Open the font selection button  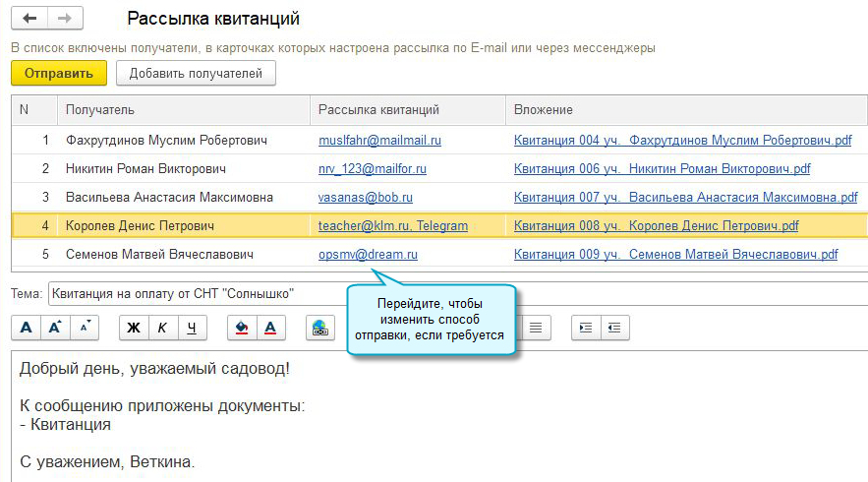[x=27, y=328]
